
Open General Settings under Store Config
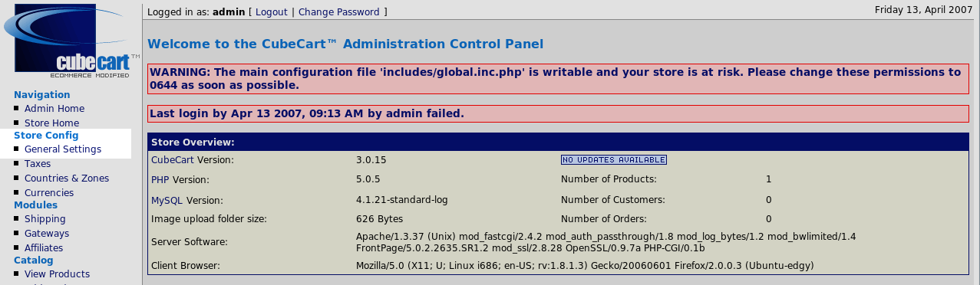tap(63, 149)
